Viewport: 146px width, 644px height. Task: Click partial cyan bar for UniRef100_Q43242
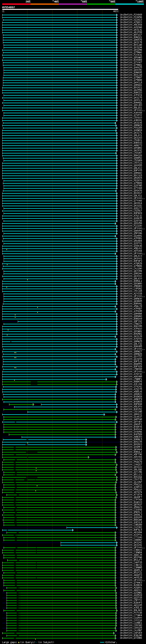click(x=89, y=543)
